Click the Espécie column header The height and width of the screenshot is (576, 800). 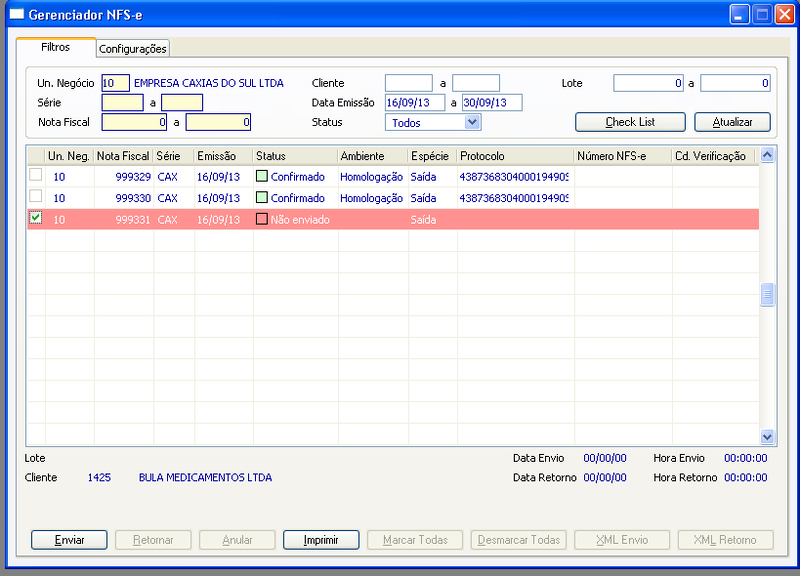pyautogui.click(x=433, y=156)
